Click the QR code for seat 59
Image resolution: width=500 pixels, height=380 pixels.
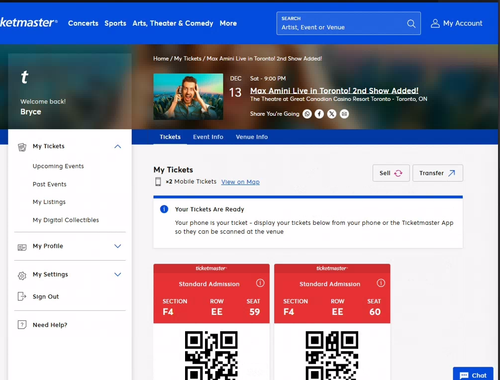pos(211,355)
